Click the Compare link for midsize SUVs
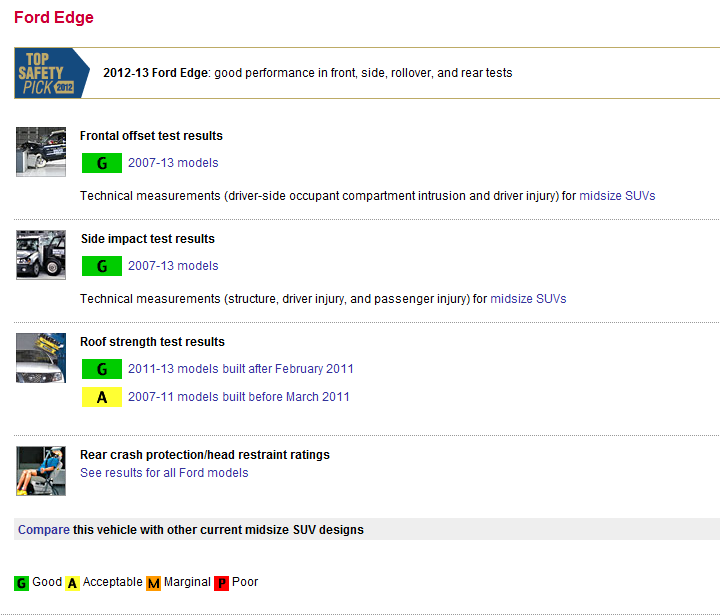The image size is (720, 615). [44, 530]
